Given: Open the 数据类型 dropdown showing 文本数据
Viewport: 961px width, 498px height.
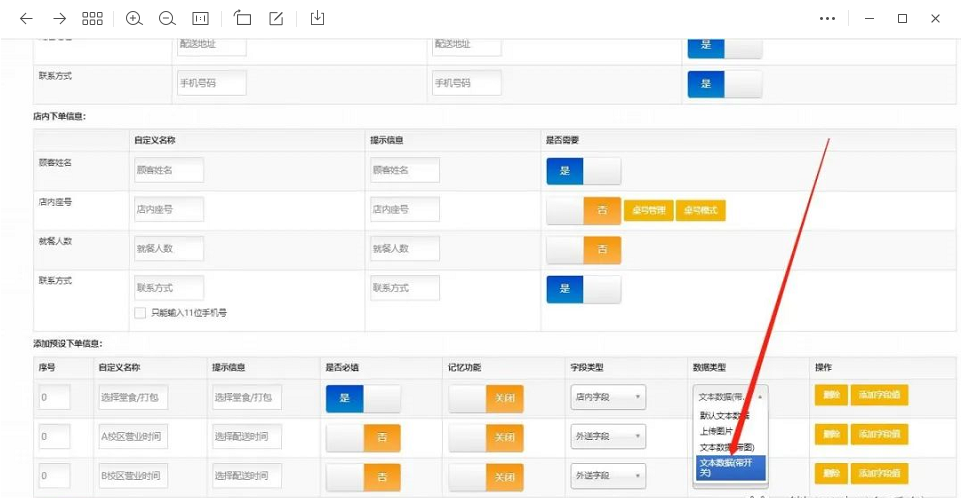Looking at the screenshot, I should (730, 397).
